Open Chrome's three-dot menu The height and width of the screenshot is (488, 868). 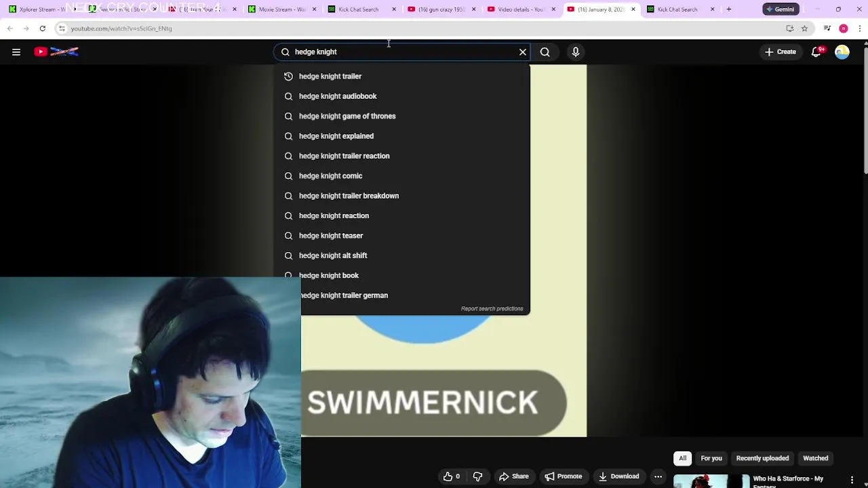click(860, 28)
